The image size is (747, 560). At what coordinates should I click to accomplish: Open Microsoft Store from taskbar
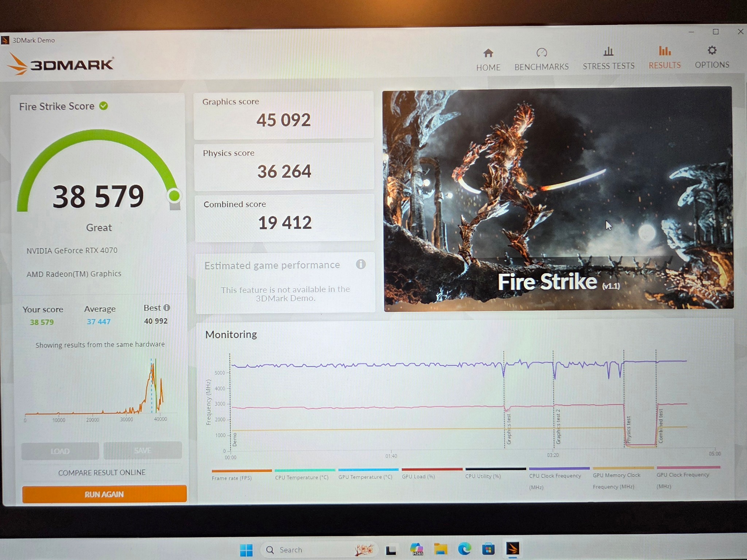pyautogui.click(x=488, y=548)
